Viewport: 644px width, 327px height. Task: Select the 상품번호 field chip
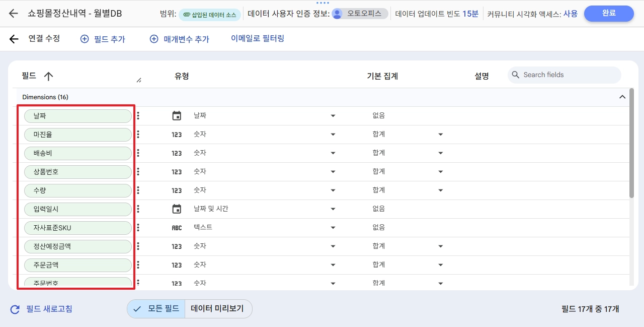(78, 172)
